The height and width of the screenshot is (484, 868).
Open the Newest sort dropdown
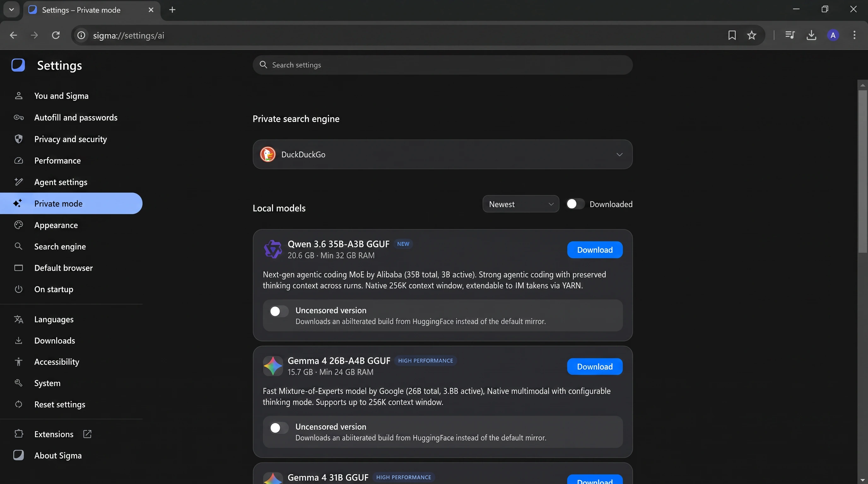(x=521, y=204)
